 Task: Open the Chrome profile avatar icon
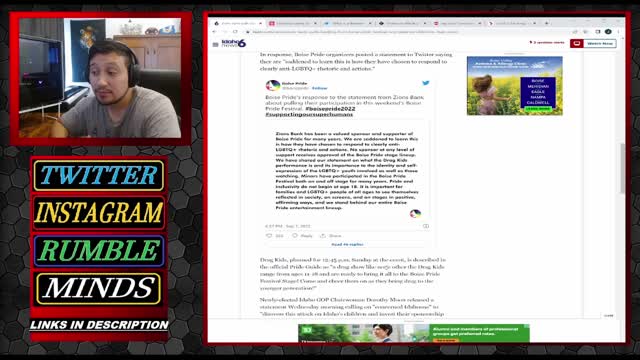pos(608,32)
